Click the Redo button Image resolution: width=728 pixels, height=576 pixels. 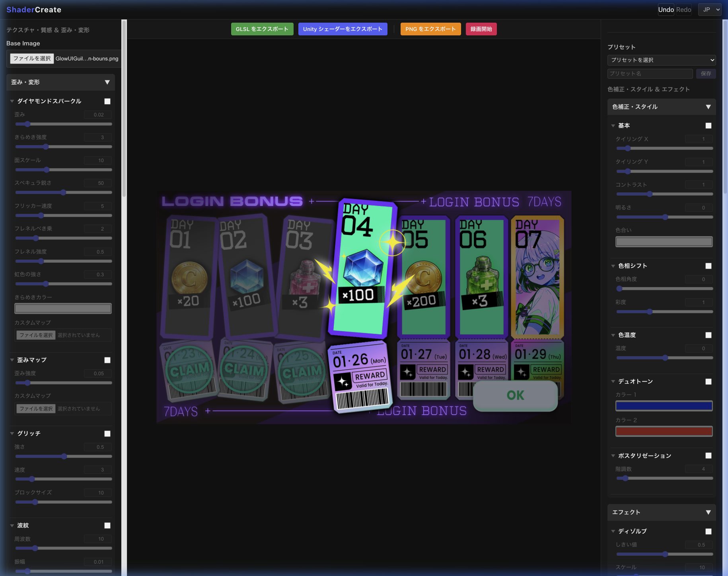point(683,10)
